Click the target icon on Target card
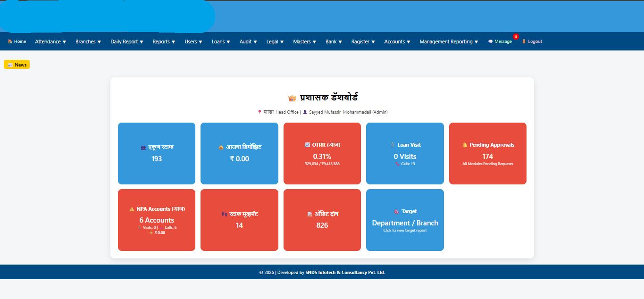Image resolution: width=644 pixels, height=299 pixels. (x=396, y=212)
